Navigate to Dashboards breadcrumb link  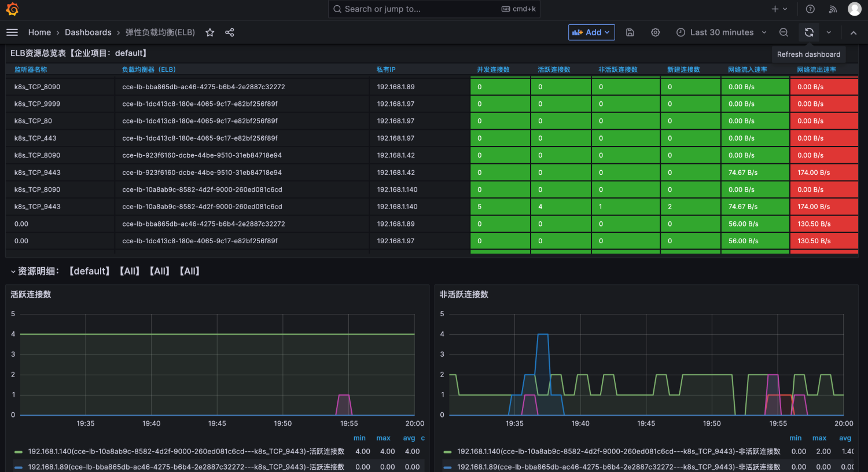click(88, 32)
